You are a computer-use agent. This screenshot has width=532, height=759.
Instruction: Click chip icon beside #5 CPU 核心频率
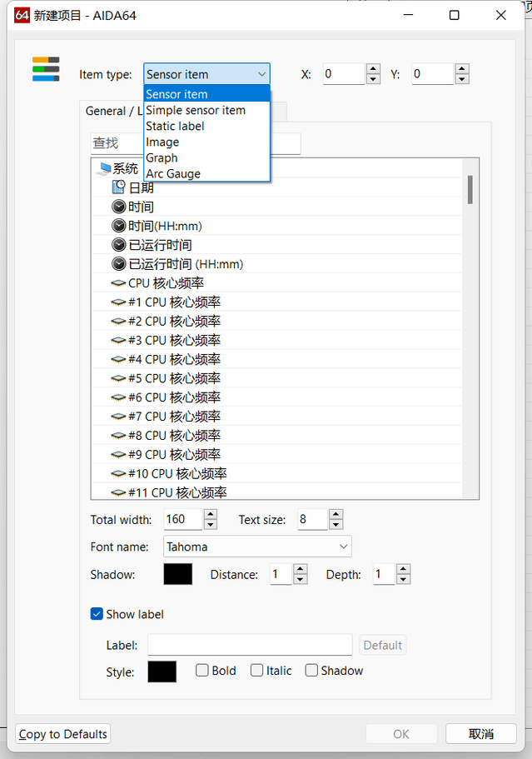pos(118,378)
